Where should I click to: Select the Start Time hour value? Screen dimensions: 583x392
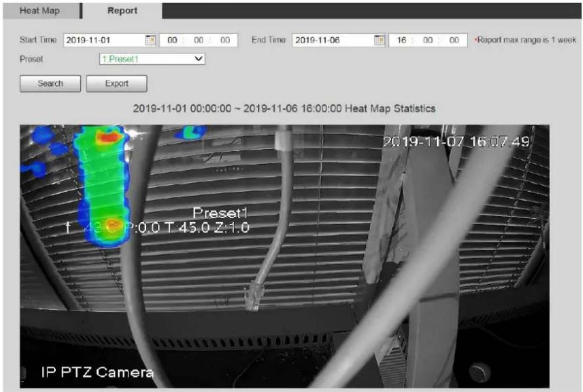172,40
